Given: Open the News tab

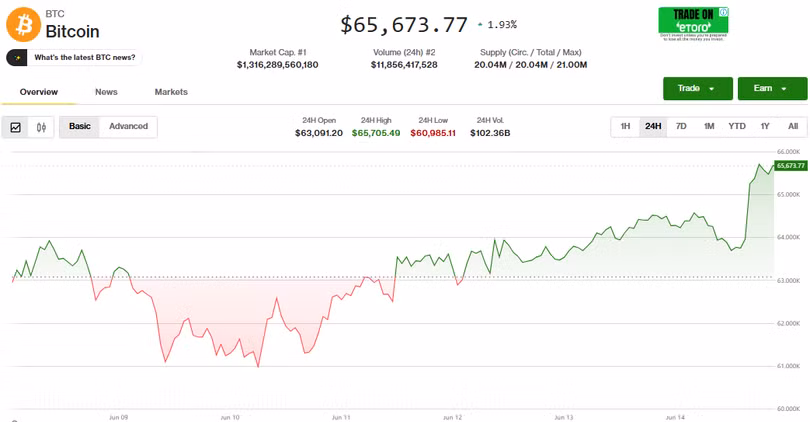Looking at the screenshot, I should [x=106, y=92].
